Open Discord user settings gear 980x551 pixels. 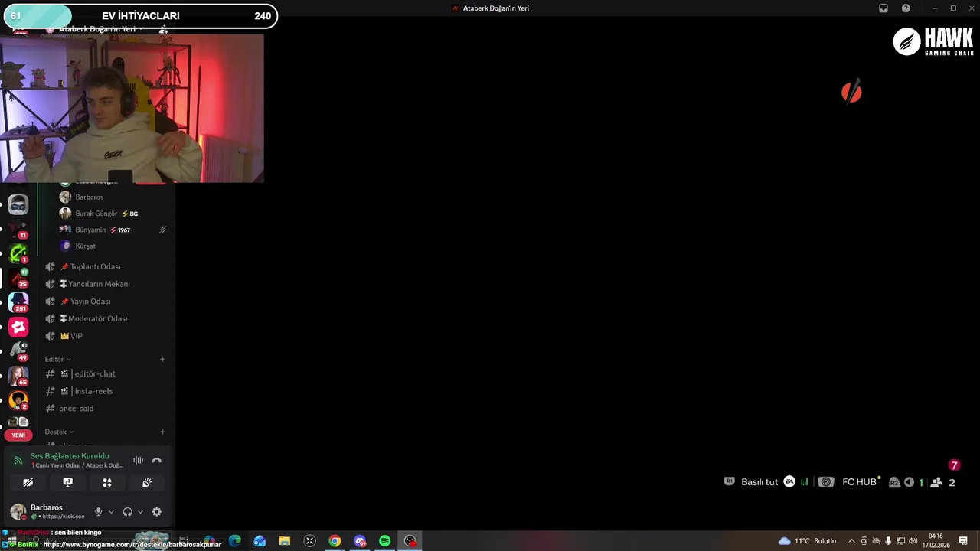(x=156, y=512)
